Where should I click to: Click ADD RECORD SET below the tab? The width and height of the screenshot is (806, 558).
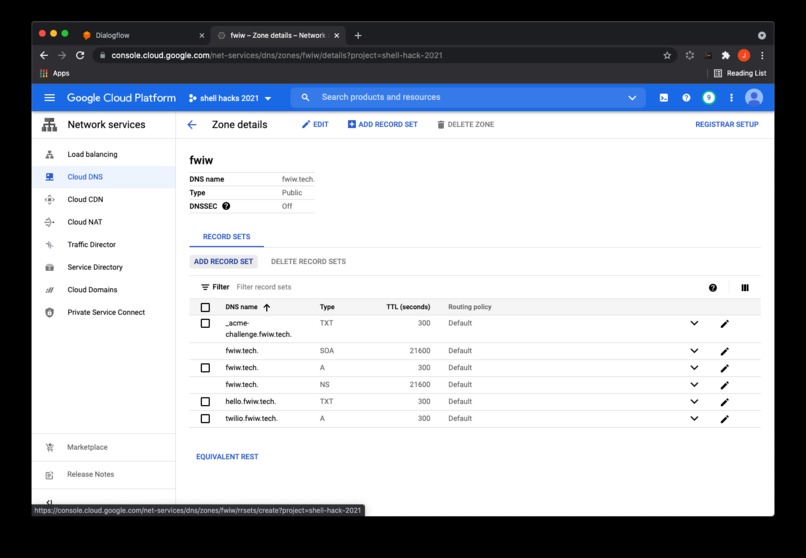224,262
